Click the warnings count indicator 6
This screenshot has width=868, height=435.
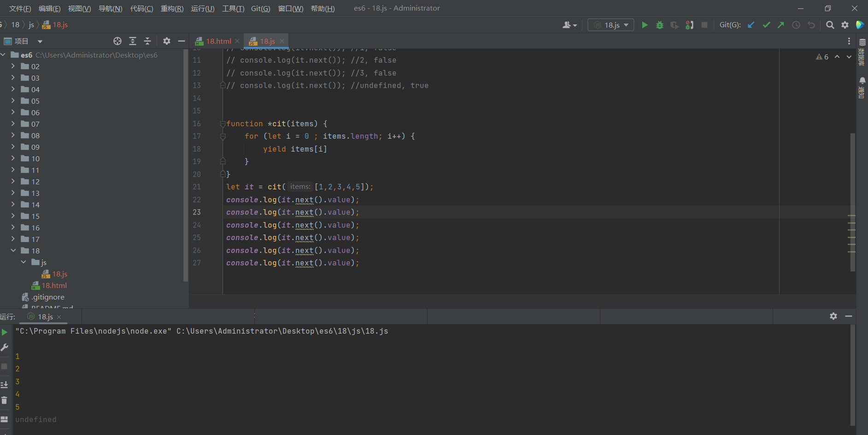coord(822,57)
